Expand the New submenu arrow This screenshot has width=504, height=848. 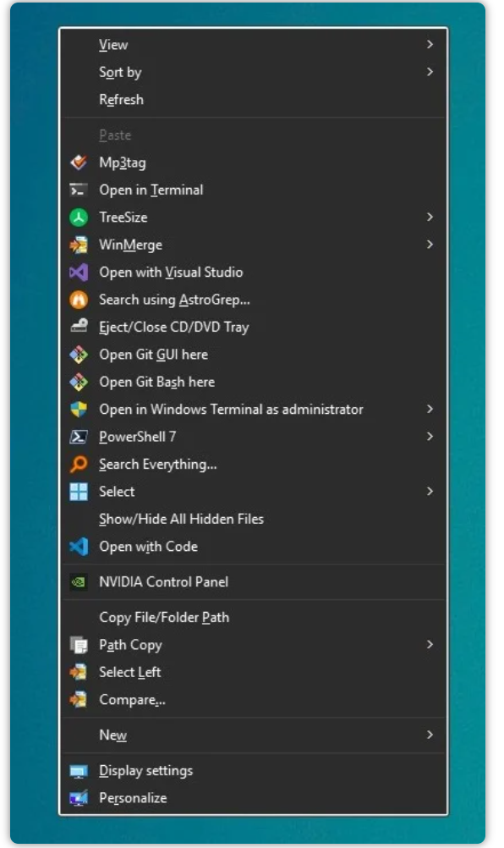[x=430, y=735]
